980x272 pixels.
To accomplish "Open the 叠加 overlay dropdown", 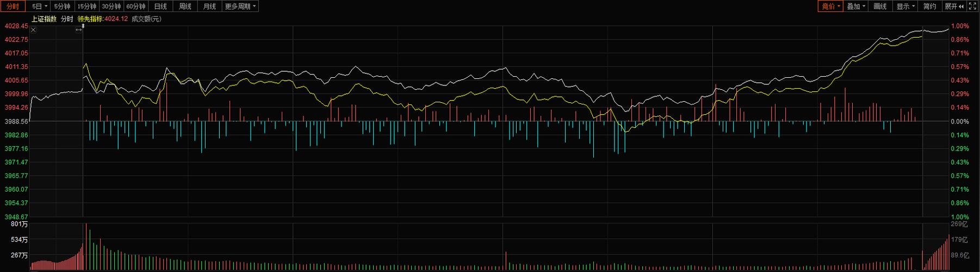I will click(856, 7).
